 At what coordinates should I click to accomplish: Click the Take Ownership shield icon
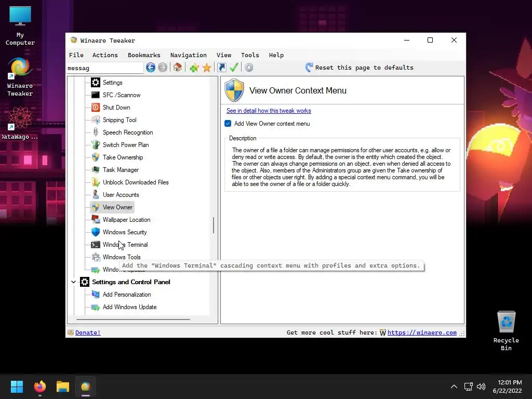click(96, 157)
